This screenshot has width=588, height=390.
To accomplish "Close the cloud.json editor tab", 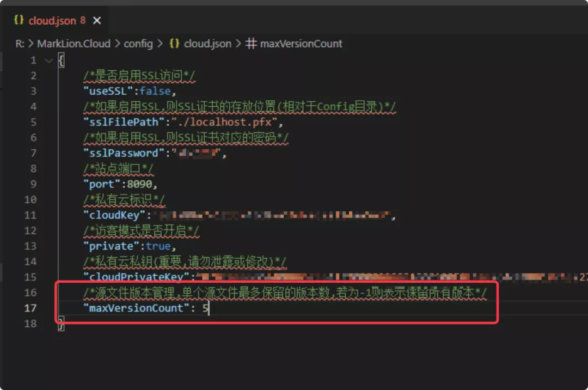I will pos(97,21).
